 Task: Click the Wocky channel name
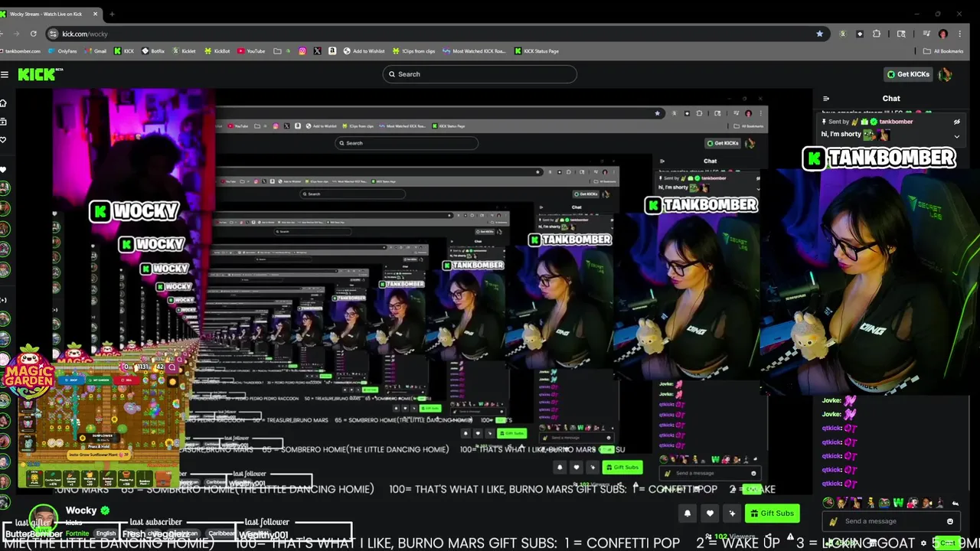click(81, 510)
